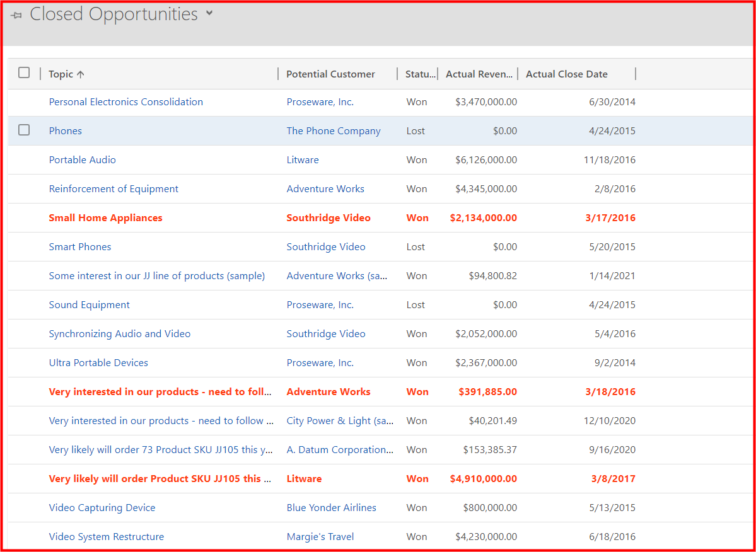Open Blue Yonder Airlines customer
This screenshot has width=756, height=552.
(x=332, y=508)
